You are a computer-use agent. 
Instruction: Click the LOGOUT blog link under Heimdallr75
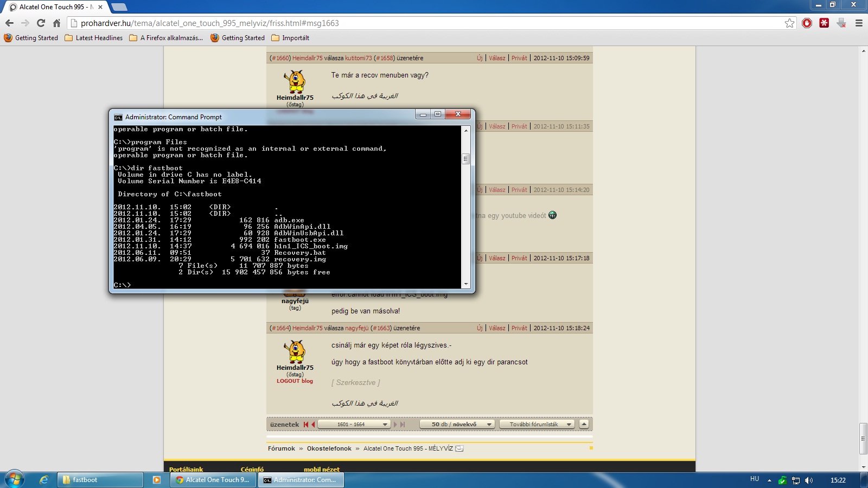[295, 381]
